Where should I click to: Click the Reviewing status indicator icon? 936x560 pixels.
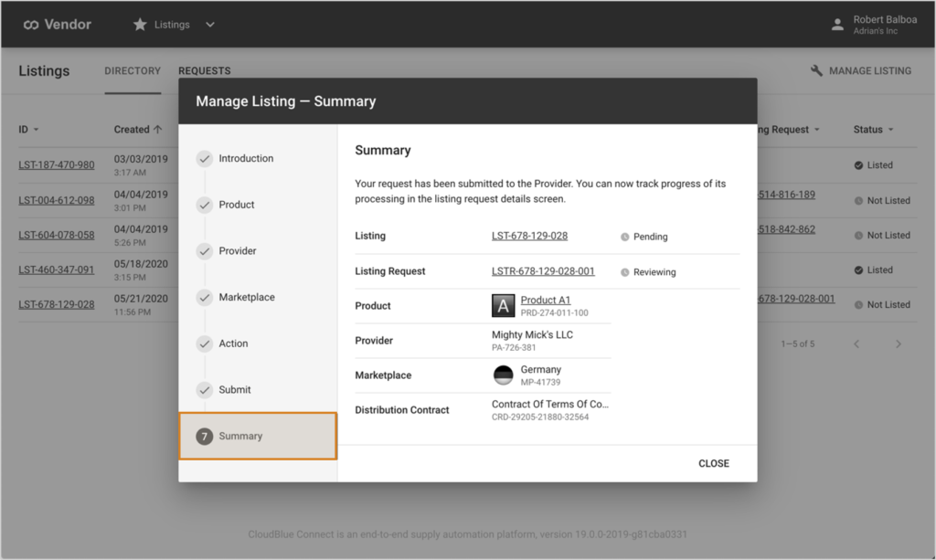coord(624,270)
